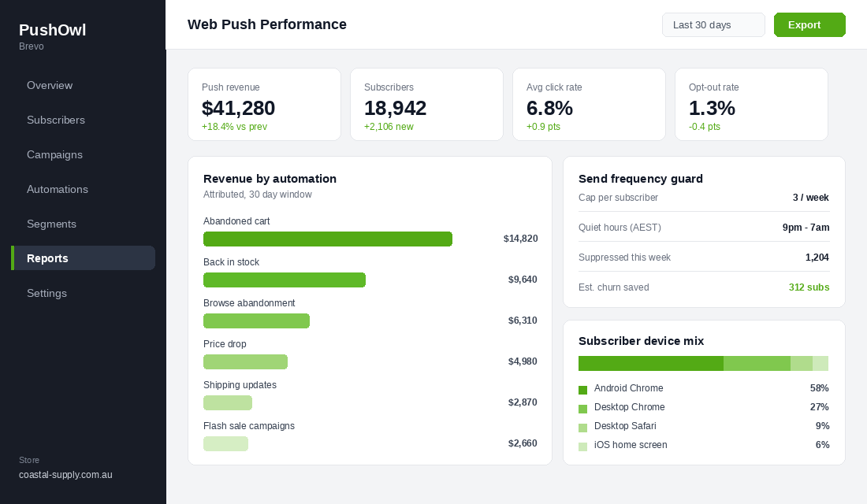
Task: Click the Quiet hours (AEST) label
Action: click(x=620, y=227)
